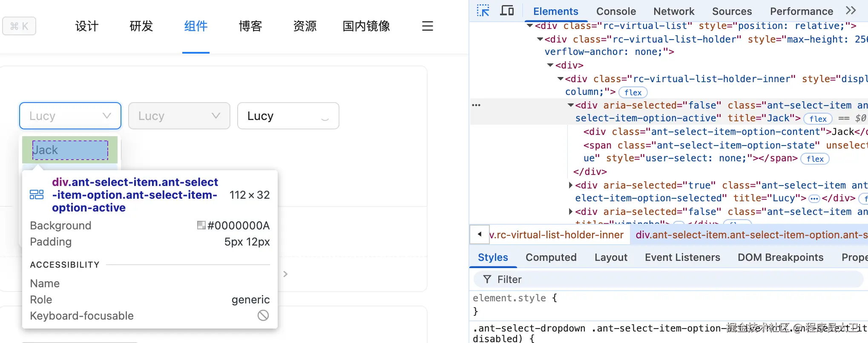Show more DevTools tabs chevron
The height and width of the screenshot is (343, 868).
(x=851, y=11)
